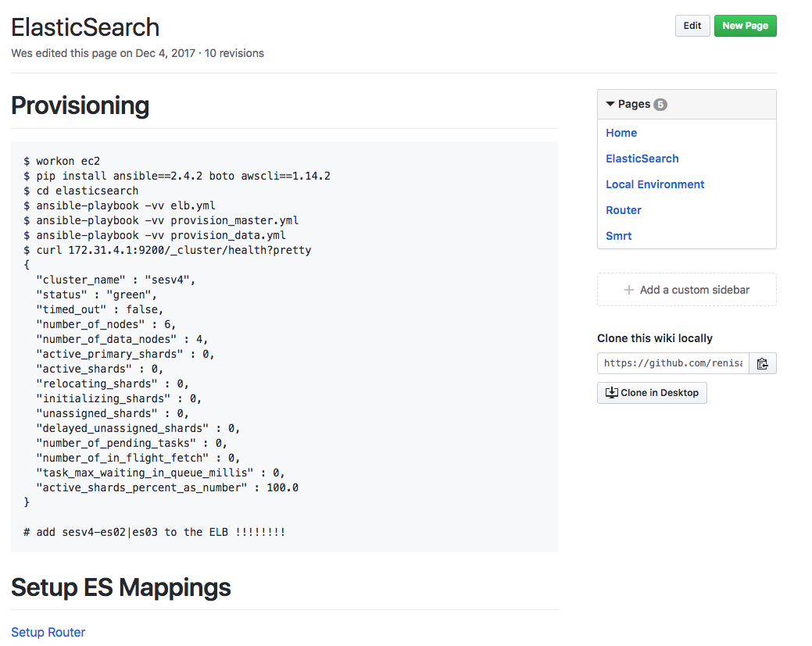Click the "number_of_data_nodes" : 4 line
The width and height of the screenshot is (812, 646).
(122, 339)
